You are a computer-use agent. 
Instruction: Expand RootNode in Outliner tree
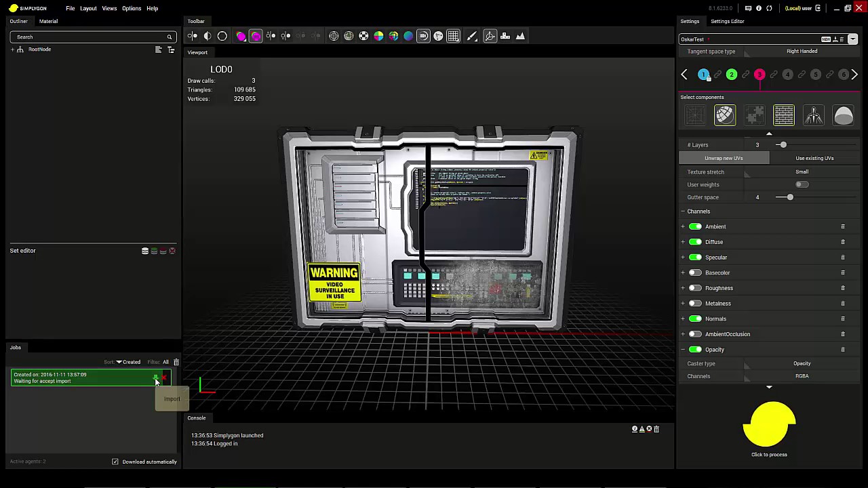pos(12,49)
